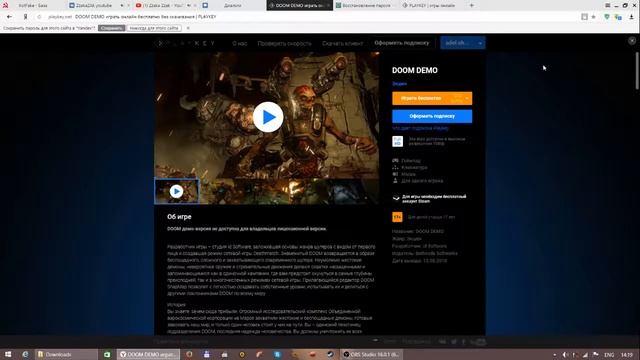
Task: Play the DOOM trailer video
Action: 268,117
